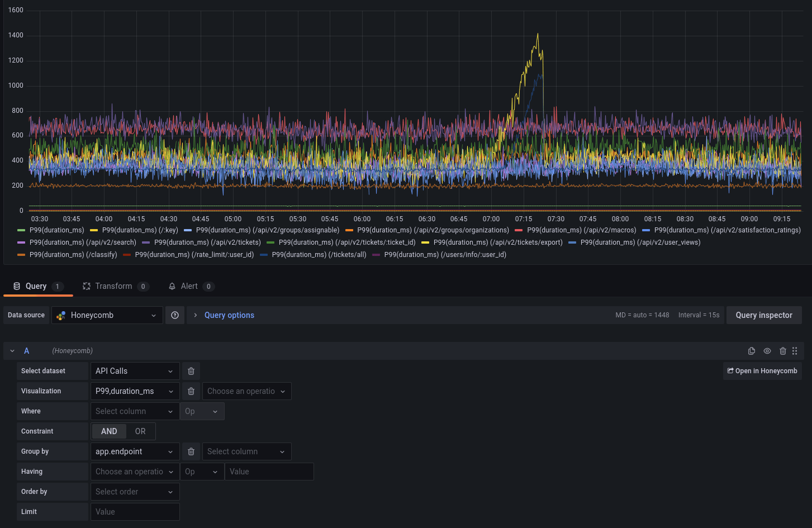Screen dimensions: 812x528
Task: Click the Honeycomb datasource logo
Action: [x=60, y=315]
